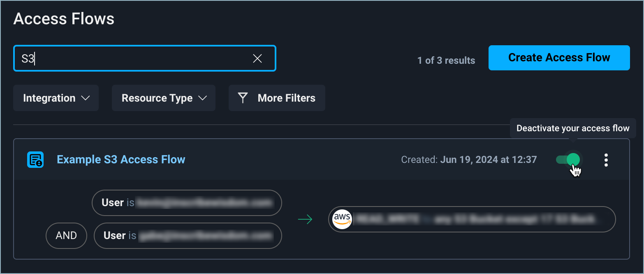Expand the Integration filter dropdown
This screenshot has width=644, height=274.
(56, 98)
